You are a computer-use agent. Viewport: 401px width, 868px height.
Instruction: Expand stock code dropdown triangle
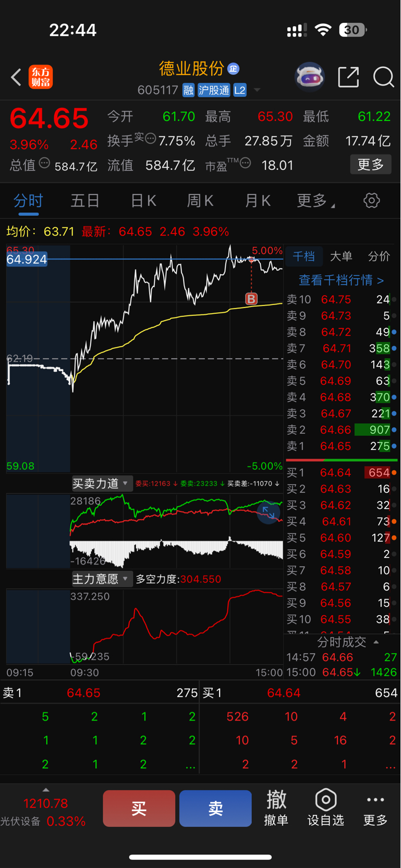(257, 90)
